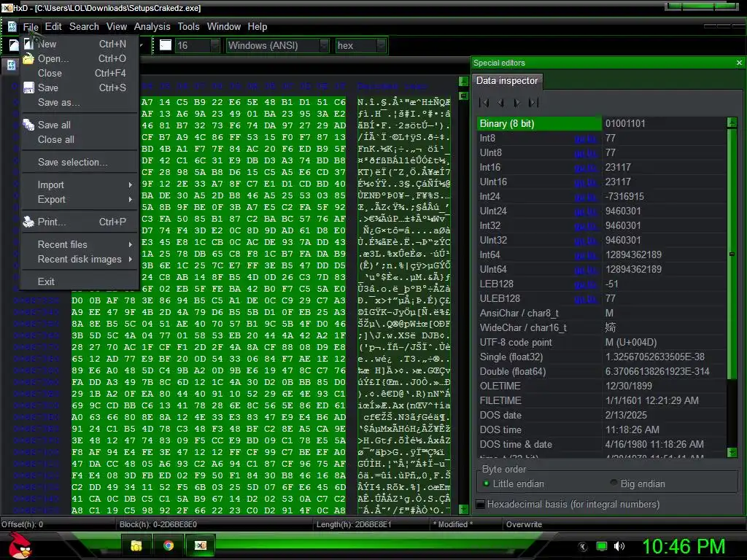The image size is (747, 560).
Task: Click the go-to link in the ULEB128 row
Action: (x=585, y=299)
